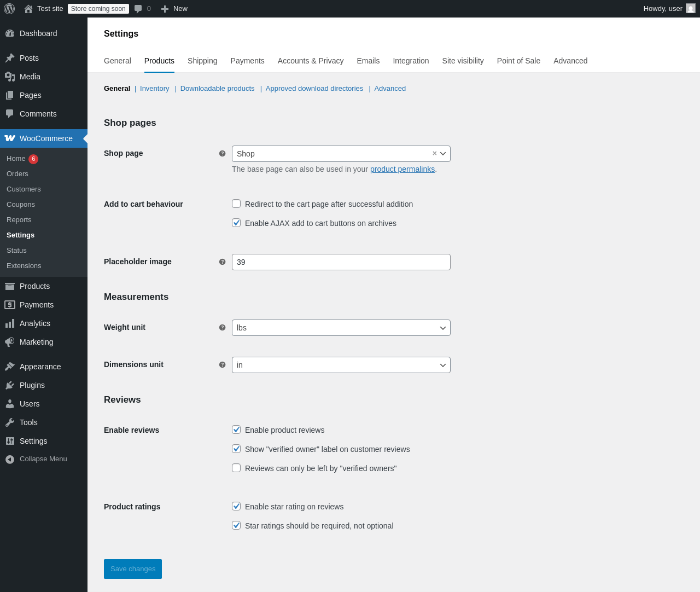Click the WooCommerce logo icon
Image resolution: width=700 pixels, height=592 pixels.
coord(10,138)
